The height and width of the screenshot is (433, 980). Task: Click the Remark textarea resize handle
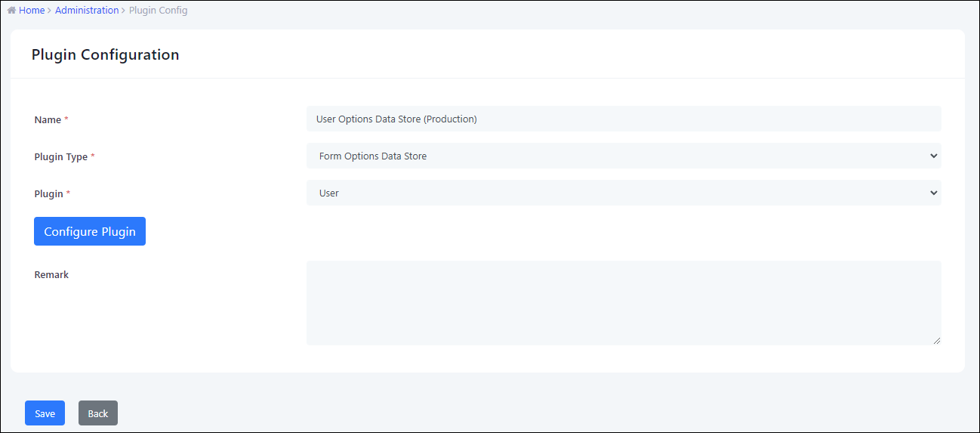click(x=937, y=341)
